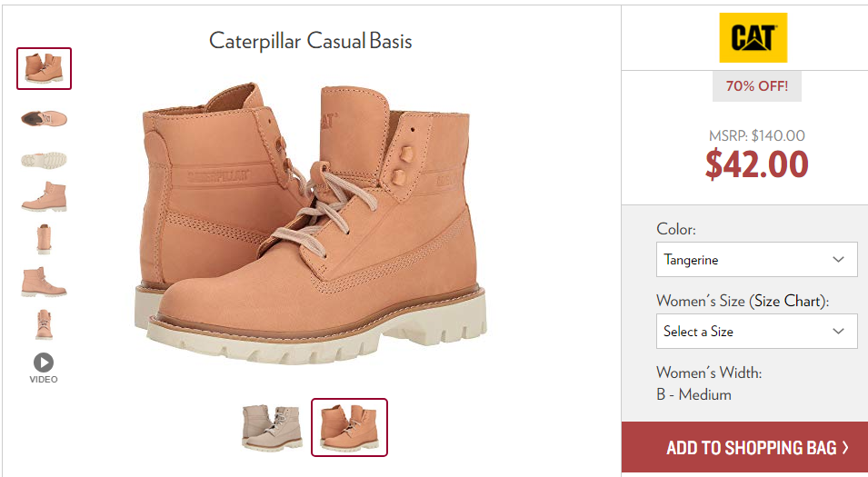Click the Caterpillar Casual Basis title
Image resolution: width=868 pixels, height=477 pixels.
coord(311,41)
